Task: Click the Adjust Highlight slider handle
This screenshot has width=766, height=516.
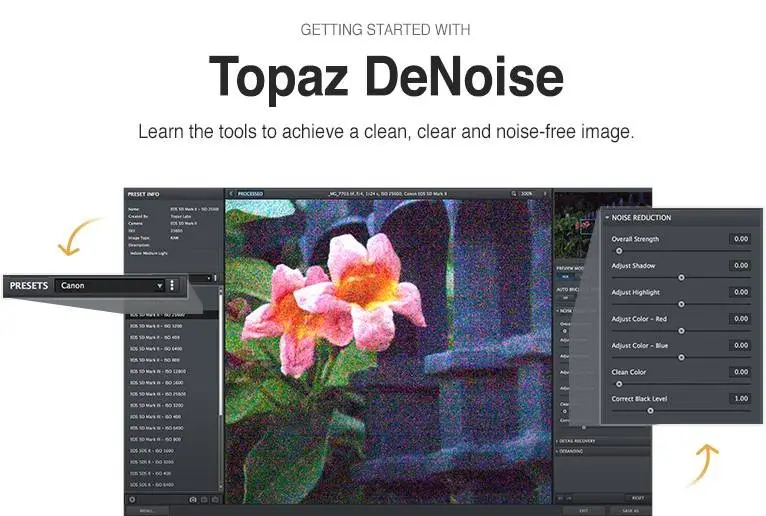Action: coord(681,304)
